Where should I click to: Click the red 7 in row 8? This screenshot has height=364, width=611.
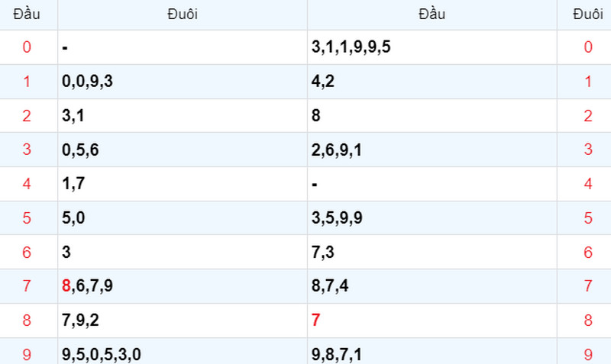pos(315,321)
